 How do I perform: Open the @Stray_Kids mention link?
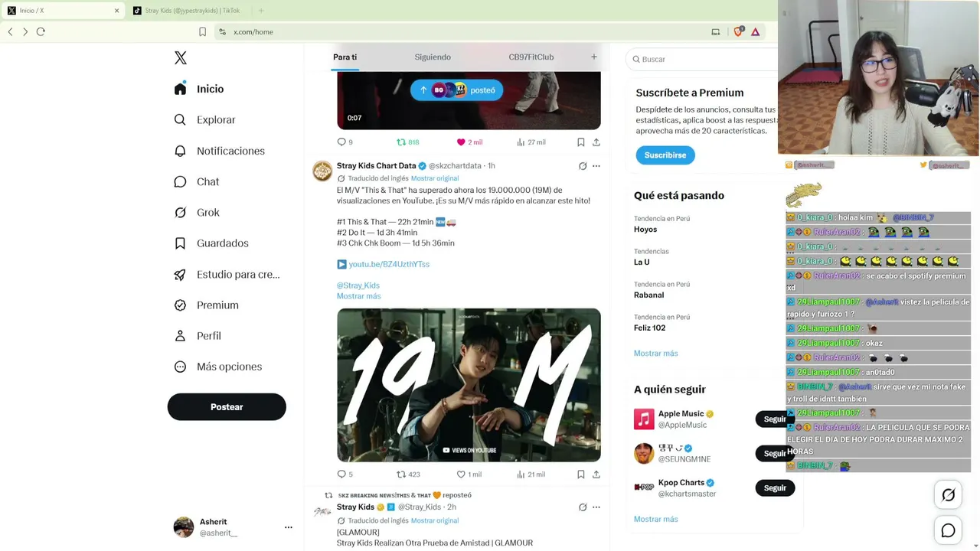click(x=358, y=285)
